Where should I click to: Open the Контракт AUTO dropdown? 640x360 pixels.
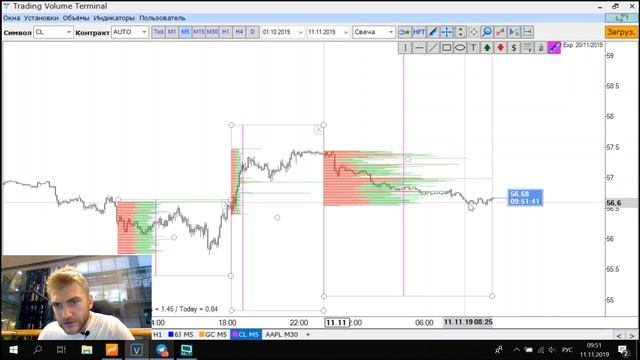pos(130,32)
